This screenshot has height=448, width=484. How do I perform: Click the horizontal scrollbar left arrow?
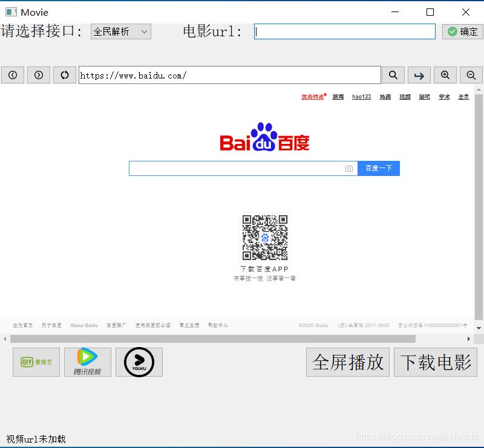pyautogui.click(x=5, y=339)
